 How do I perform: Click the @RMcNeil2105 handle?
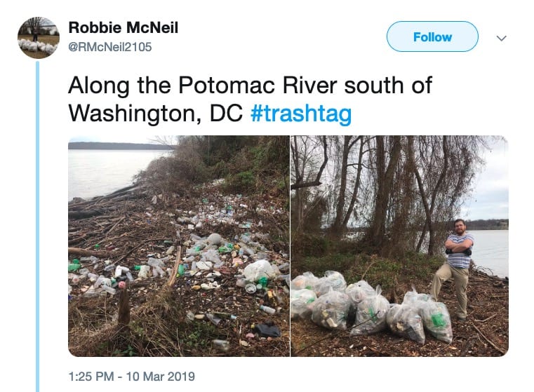click(109, 47)
